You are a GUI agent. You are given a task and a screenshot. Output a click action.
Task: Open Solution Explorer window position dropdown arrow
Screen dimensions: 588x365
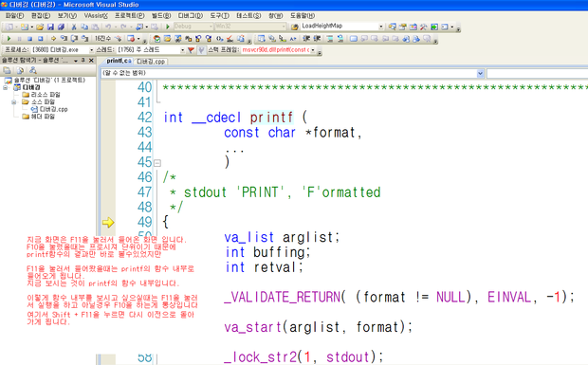tap(76, 61)
